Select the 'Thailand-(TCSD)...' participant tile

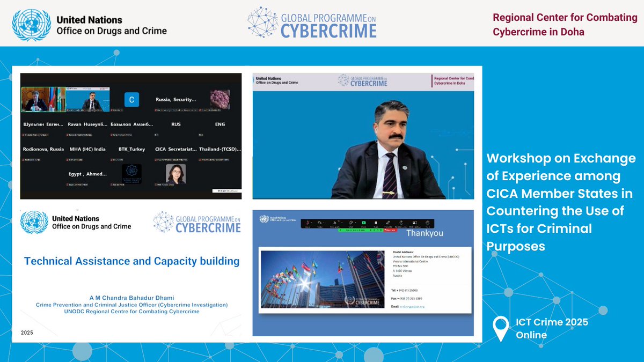[220, 150]
